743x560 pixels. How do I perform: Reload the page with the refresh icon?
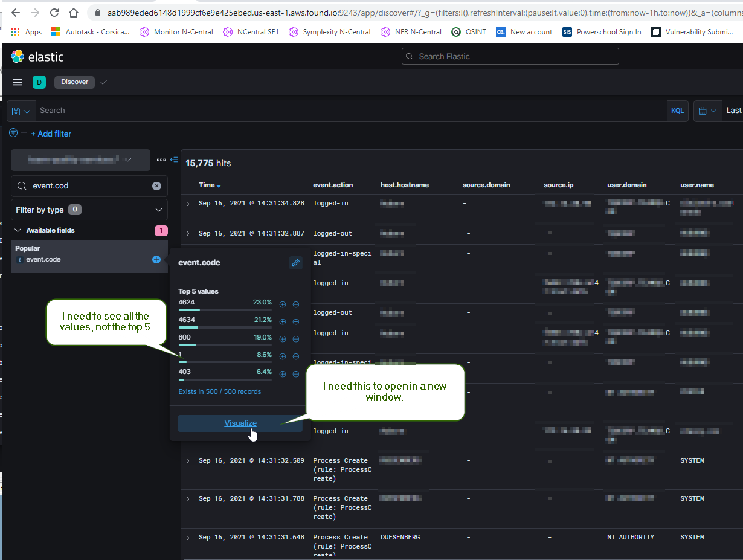pyautogui.click(x=54, y=13)
